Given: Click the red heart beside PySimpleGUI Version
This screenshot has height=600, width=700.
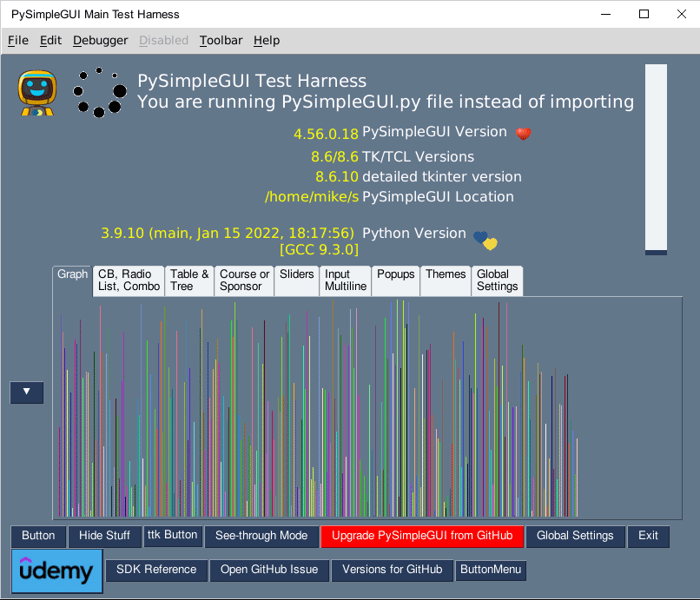Looking at the screenshot, I should (522, 134).
